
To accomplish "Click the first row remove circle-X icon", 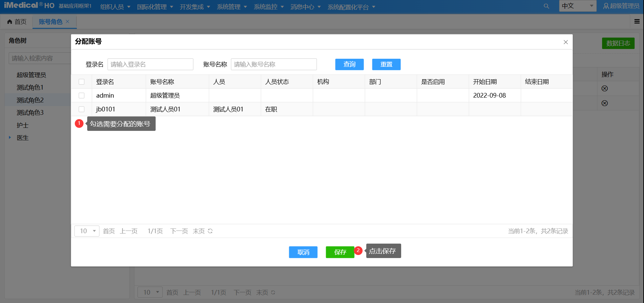I will [x=604, y=88].
